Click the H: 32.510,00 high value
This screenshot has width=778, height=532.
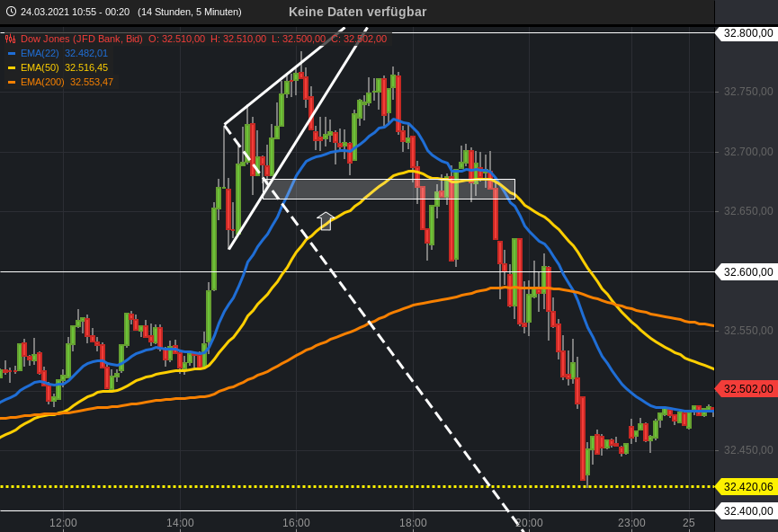click(x=238, y=39)
